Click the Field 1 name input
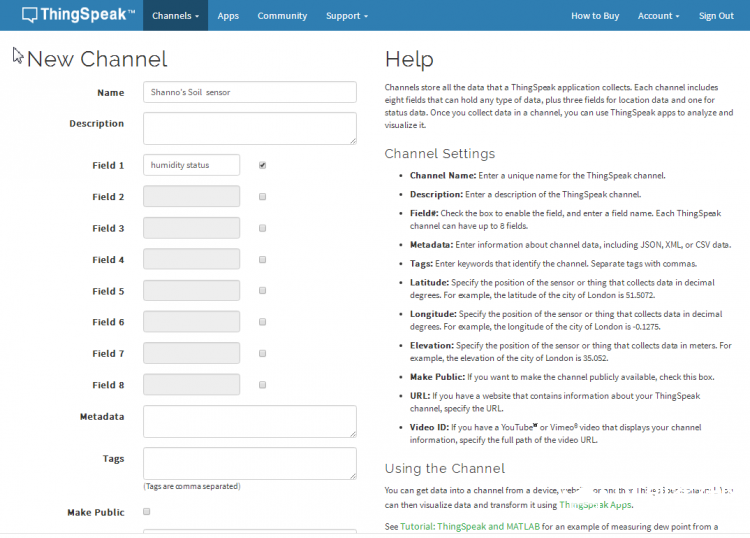 point(191,165)
